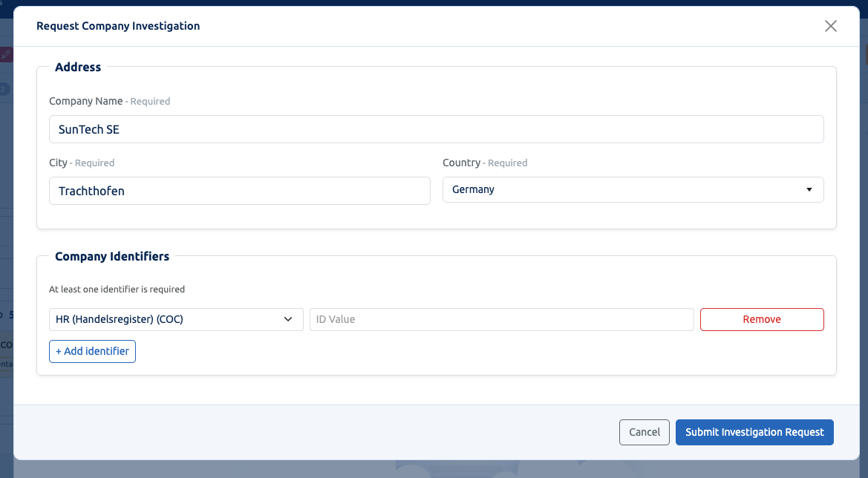Click the ID Value input field

click(x=501, y=319)
